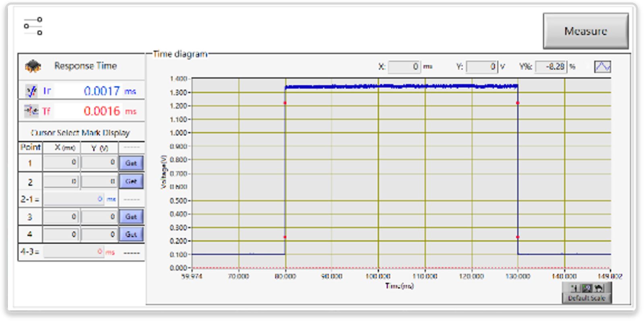Click Get button for Point 2

[x=131, y=181]
